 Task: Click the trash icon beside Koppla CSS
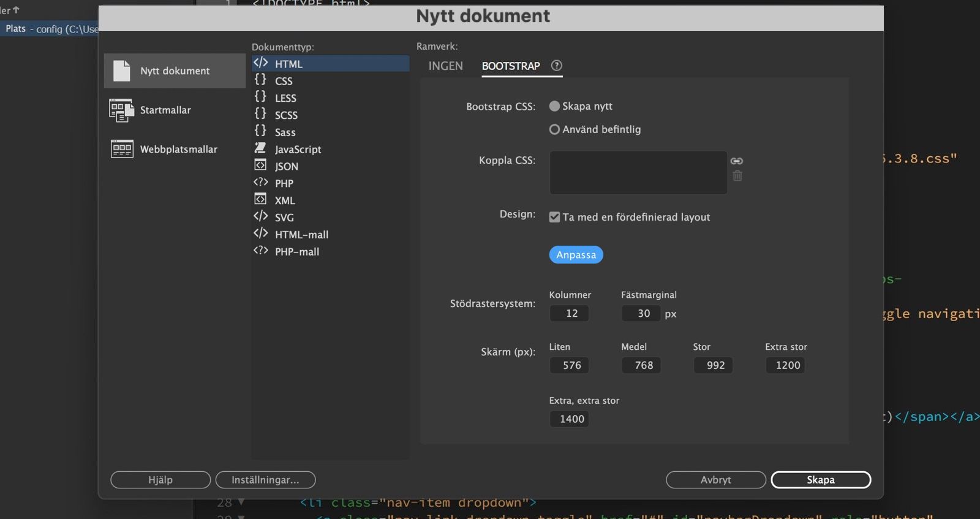point(737,176)
